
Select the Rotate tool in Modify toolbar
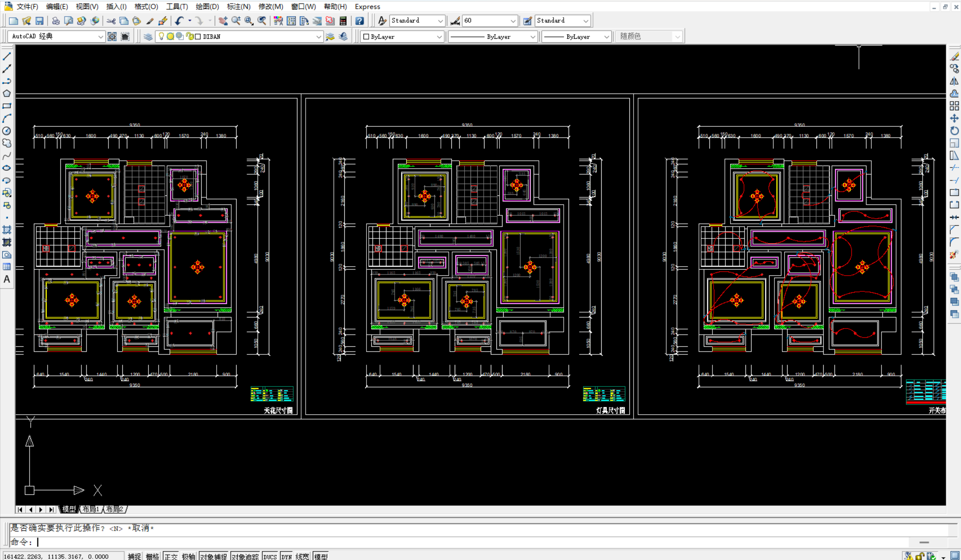pos(954,131)
